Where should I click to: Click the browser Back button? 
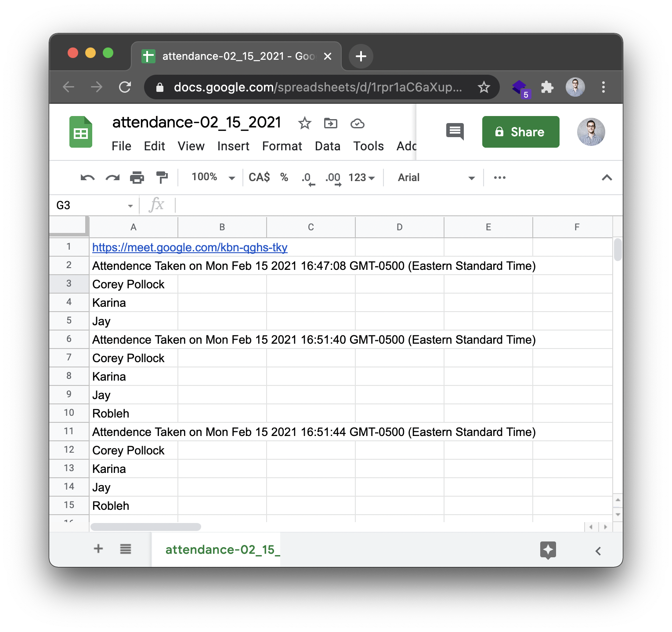point(69,87)
